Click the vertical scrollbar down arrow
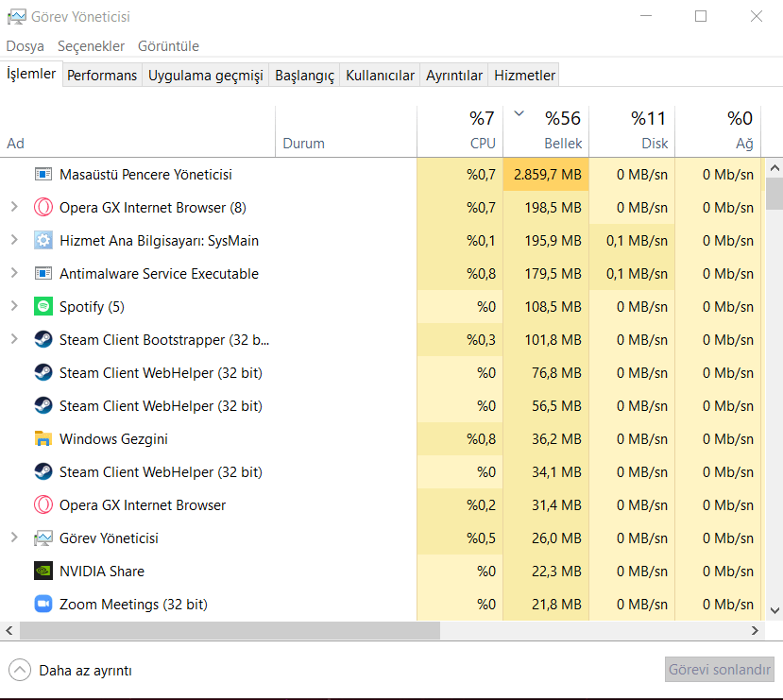 [x=774, y=610]
